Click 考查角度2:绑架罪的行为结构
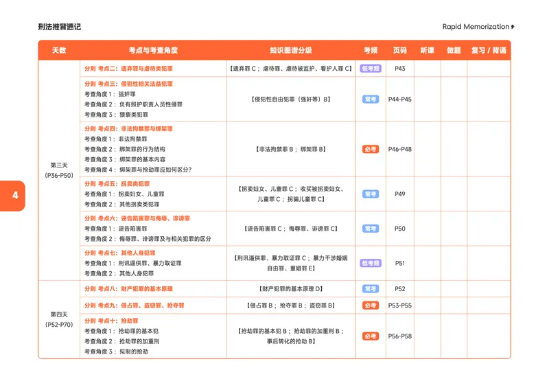Screen dimensions: 549x392 (x=125, y=149)
